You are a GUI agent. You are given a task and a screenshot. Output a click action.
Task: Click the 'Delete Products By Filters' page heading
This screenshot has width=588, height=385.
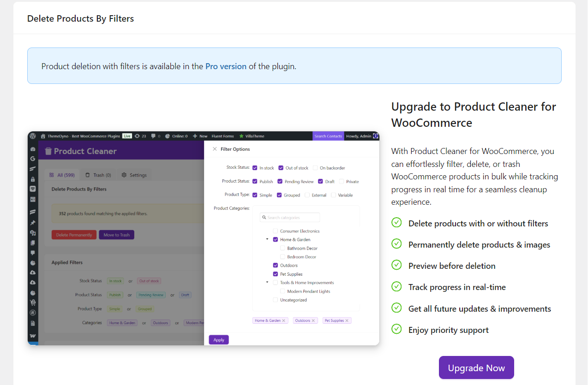tap(80, 19)
